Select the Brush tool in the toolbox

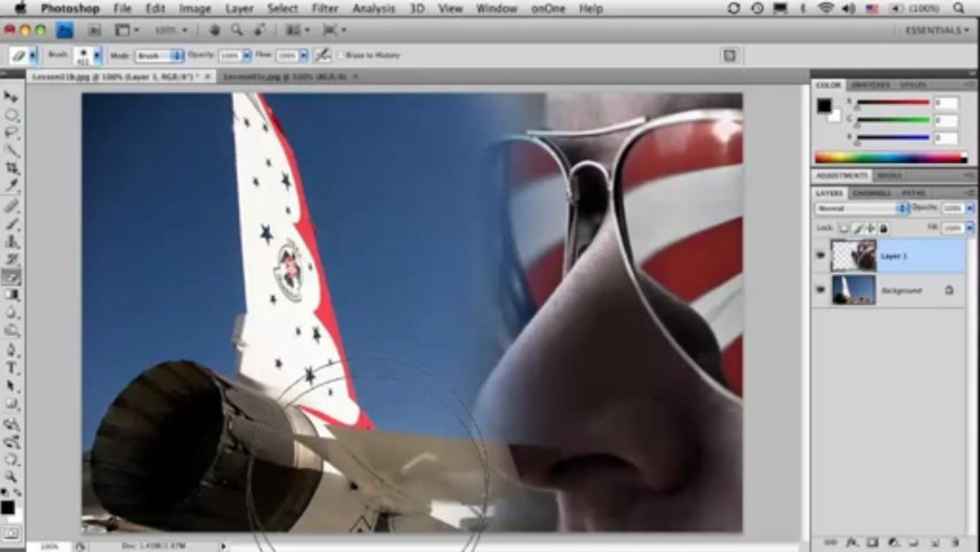tap(11, 224)
